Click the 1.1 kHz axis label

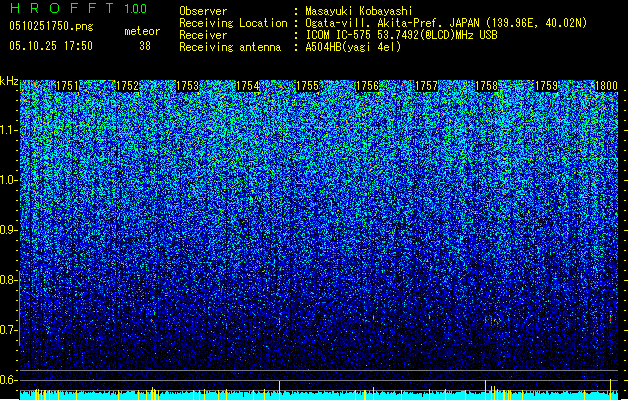9,130
